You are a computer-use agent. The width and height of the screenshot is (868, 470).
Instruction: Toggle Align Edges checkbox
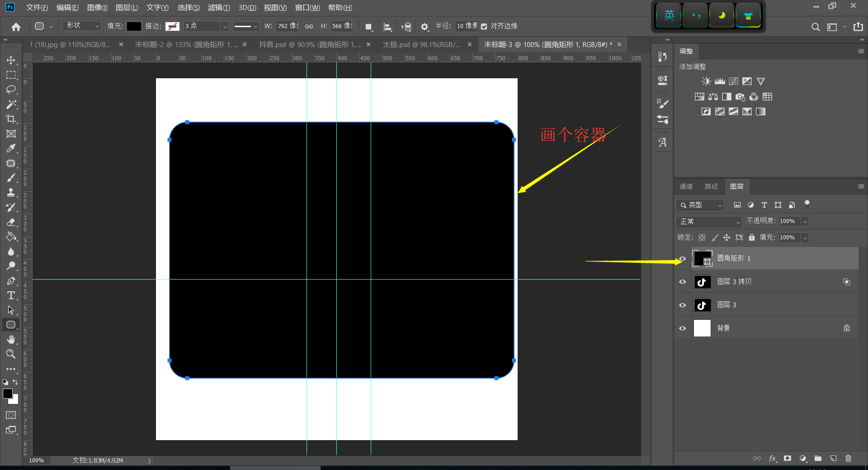coord(484,27)
